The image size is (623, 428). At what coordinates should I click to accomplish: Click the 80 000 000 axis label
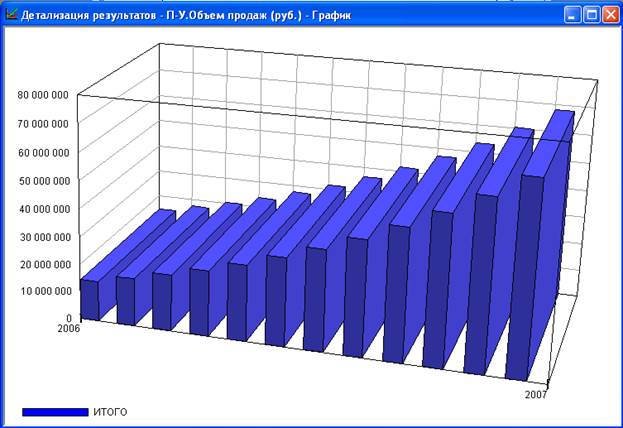(43, 95)
